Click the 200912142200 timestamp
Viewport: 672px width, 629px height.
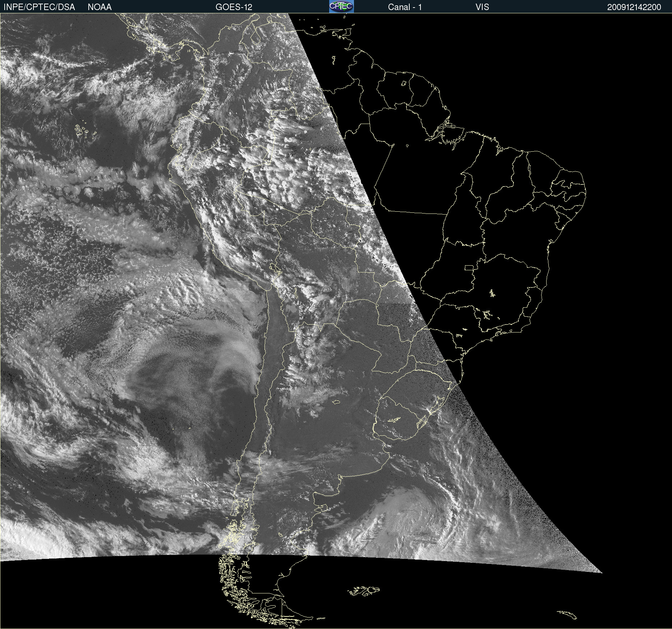click(x=634, y=7)
